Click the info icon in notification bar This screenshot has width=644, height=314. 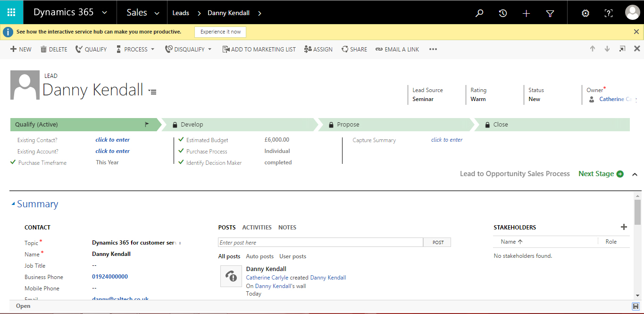coord(8,32)
